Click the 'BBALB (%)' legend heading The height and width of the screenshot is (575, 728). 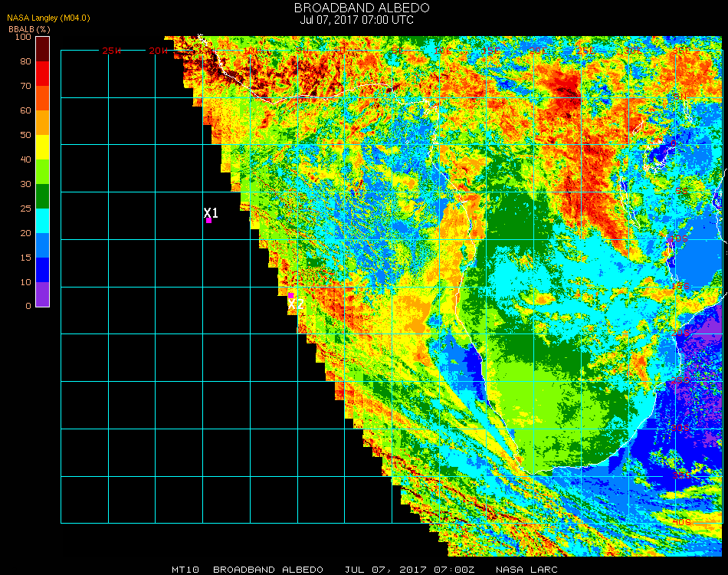point(29,29)
